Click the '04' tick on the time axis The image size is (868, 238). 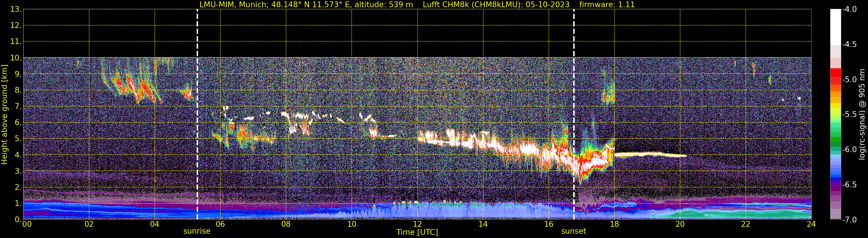click(155, 224)
